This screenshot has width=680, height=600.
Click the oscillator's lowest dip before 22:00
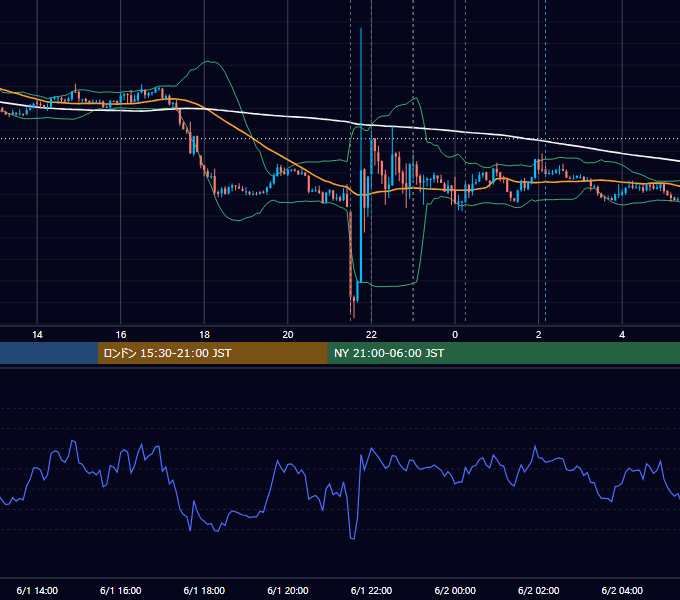[352, 538]
